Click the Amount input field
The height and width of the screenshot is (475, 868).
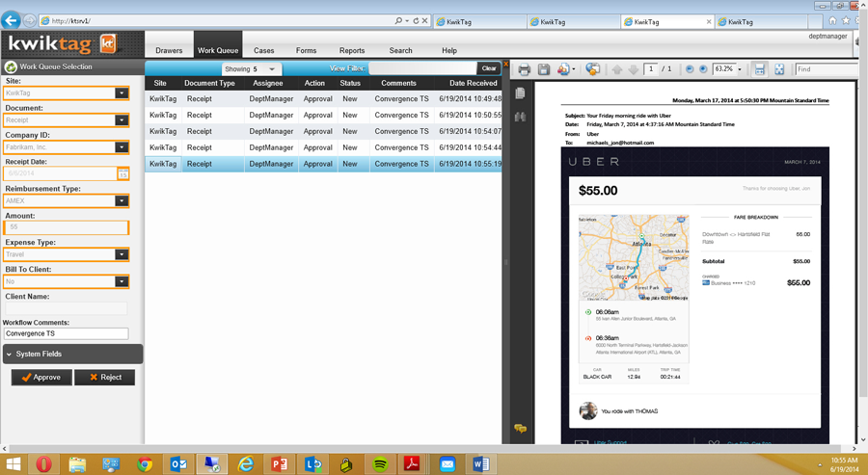coord(67,227)
